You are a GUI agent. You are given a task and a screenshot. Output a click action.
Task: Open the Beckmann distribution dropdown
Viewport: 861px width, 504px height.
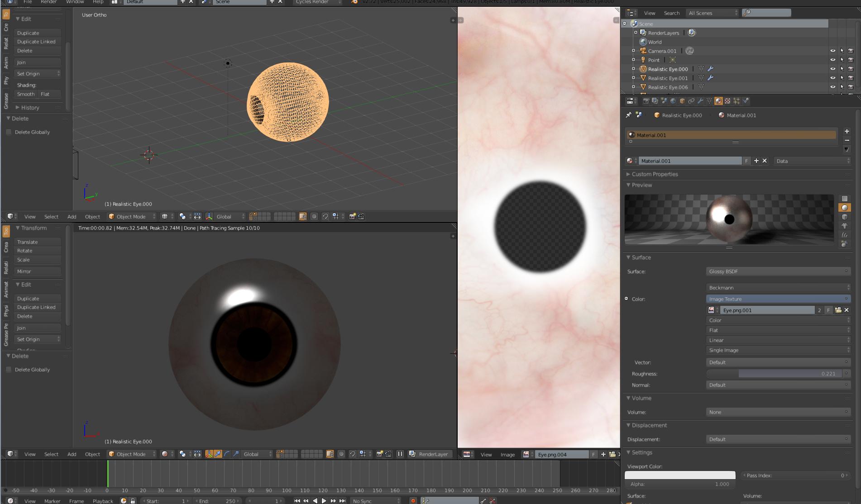(x=778, y=288)
